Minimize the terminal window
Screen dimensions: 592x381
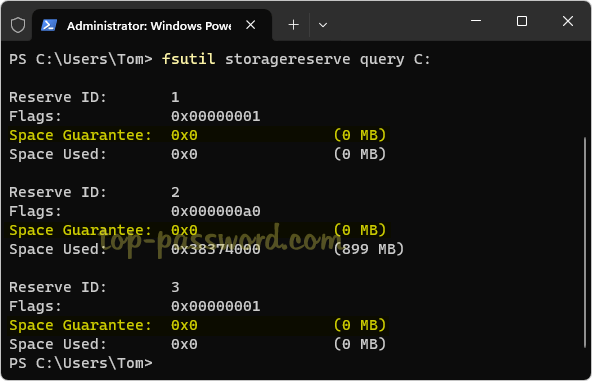tap(476, 21)
